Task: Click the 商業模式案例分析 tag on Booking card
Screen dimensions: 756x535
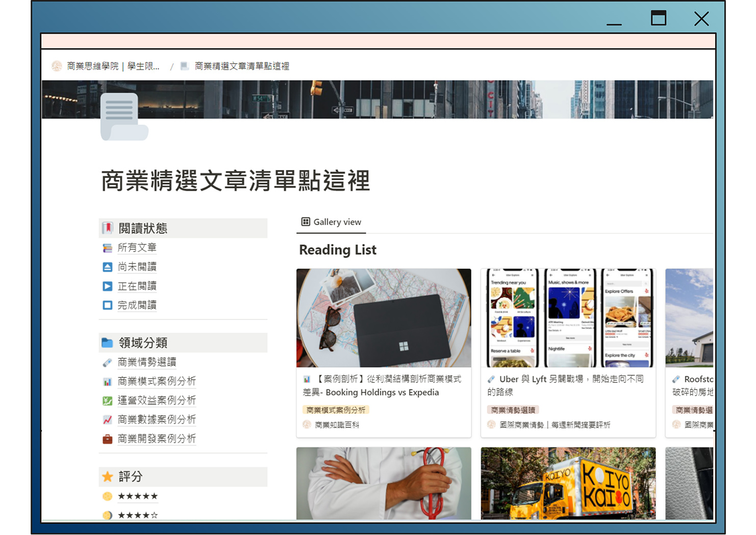Action: coord(336,410)
